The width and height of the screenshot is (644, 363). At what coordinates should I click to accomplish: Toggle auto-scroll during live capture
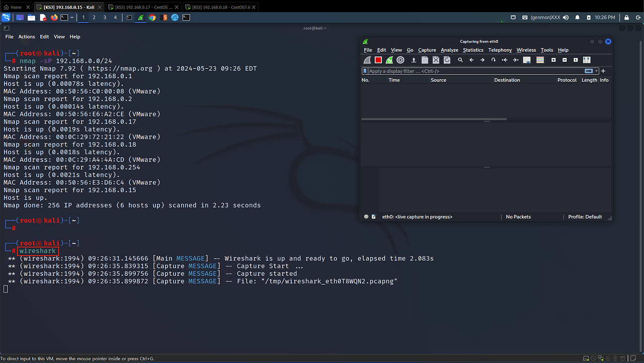tap(527, 60)
